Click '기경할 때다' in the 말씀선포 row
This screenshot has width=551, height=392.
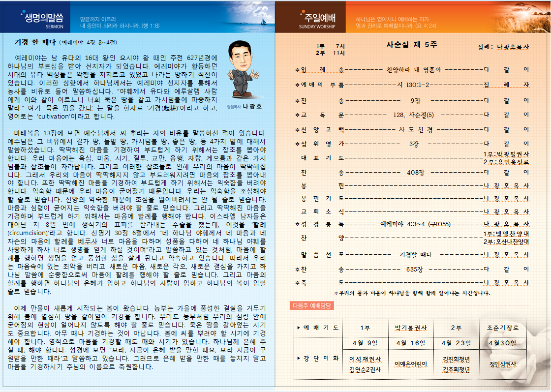[415, 255]
